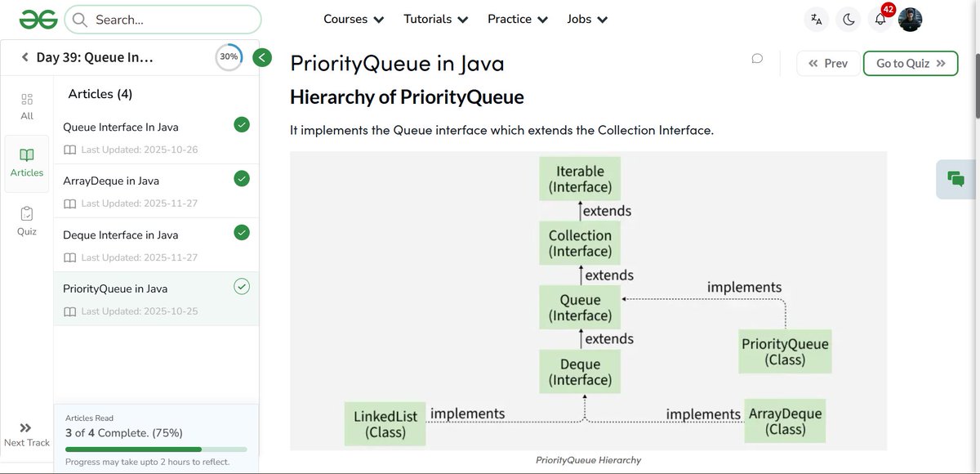Click the Last Updated: 2025-10-25 text

tap(140, 311)
